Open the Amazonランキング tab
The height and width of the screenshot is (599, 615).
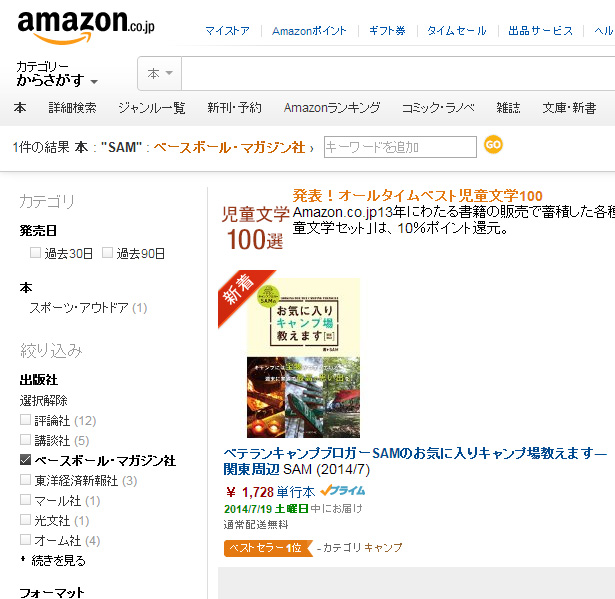tap(332, 108)
